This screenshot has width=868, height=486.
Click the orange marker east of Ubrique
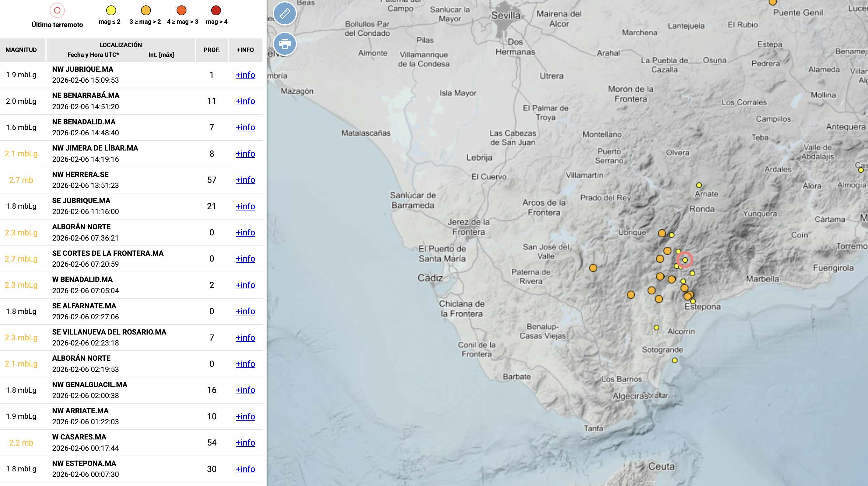click(662, 233)
